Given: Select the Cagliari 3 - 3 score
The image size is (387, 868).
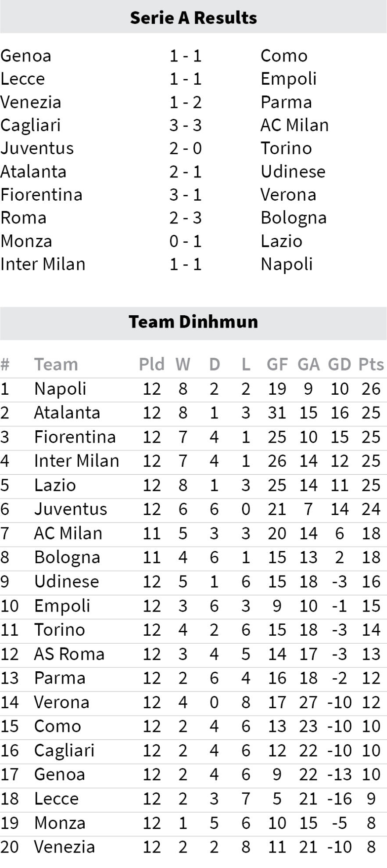Looking at the screenshot, I should click(x=185, y=125).
